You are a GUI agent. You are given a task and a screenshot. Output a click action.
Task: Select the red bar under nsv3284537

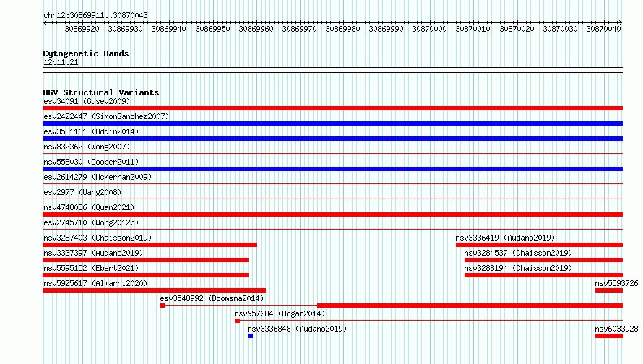tap(543, 260)
